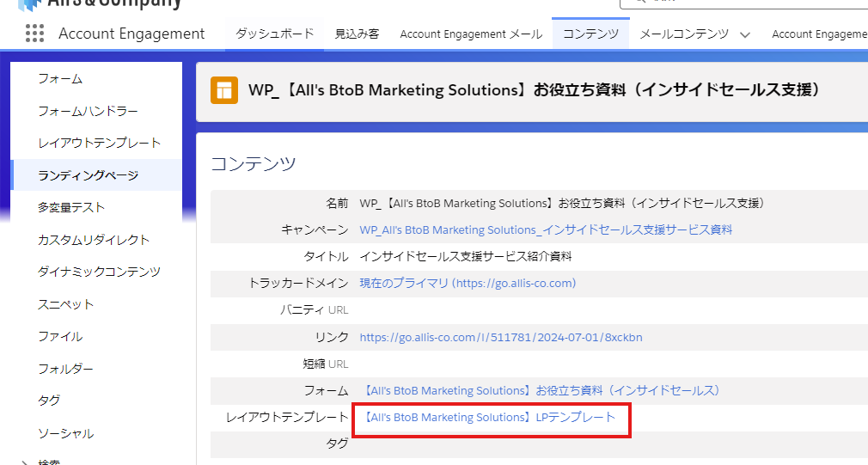Select ランディングページ in the sidebar
The width and height of the screenshot is (868, 465).
click(88, 175)
